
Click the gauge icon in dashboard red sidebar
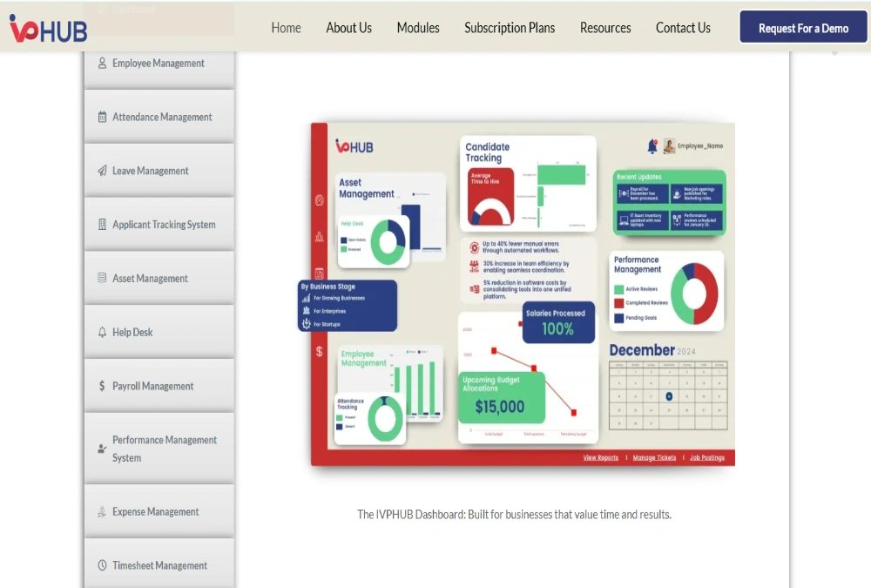320,200
